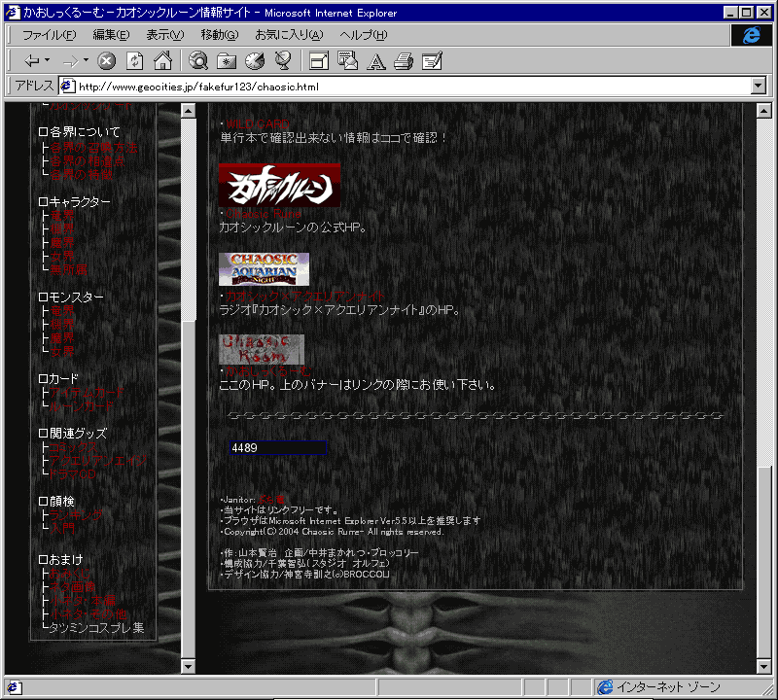This screenshot has height=700, width=778.
Task: Open the アクエリアンエイジ link
Action: pos(98,461)
